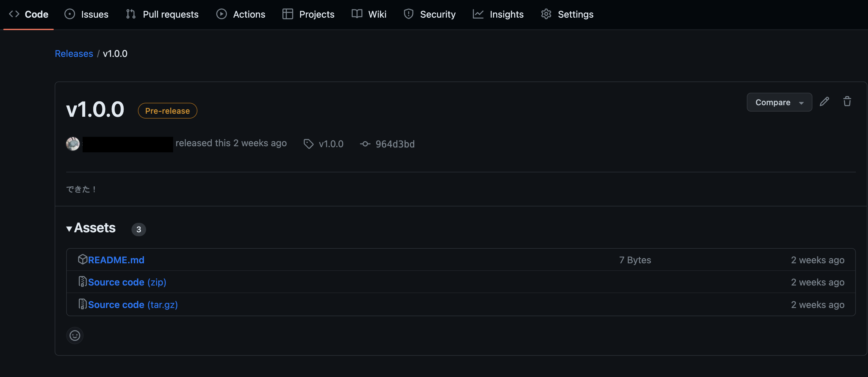Download Source code (tar.gz)

(x=133, y=305)
